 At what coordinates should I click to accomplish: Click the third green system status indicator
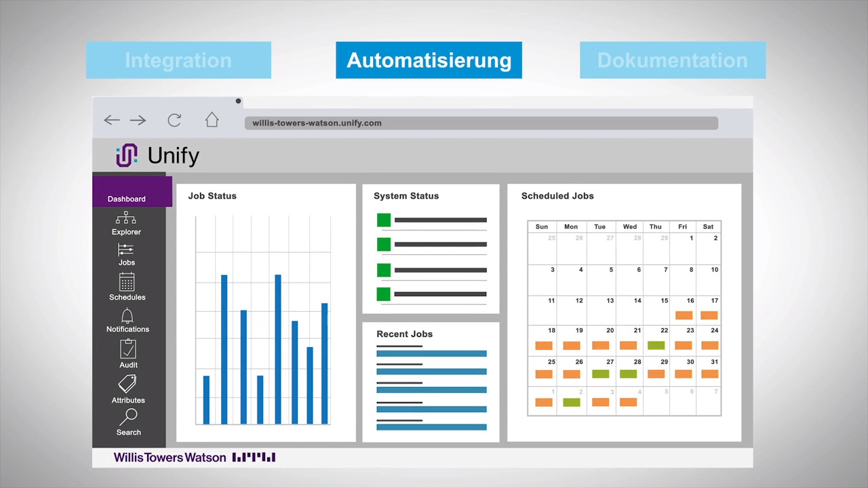384,270
